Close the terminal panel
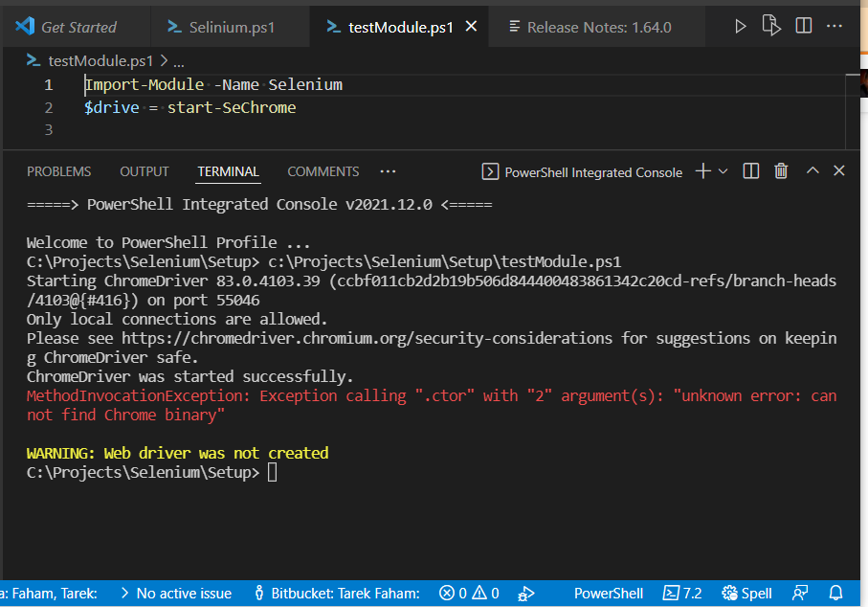 tap(839, 170)
